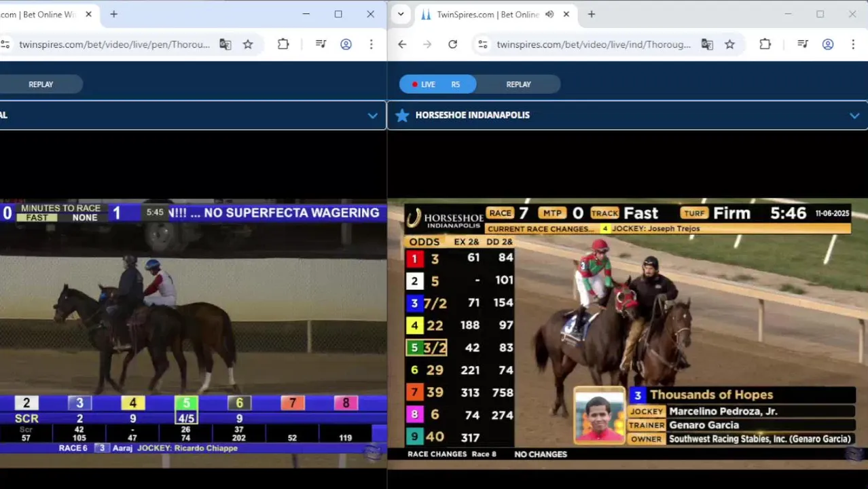Open profile avatar in right browser window
Viewport: 868px width, 489px height.
click(x=828, y=44)
